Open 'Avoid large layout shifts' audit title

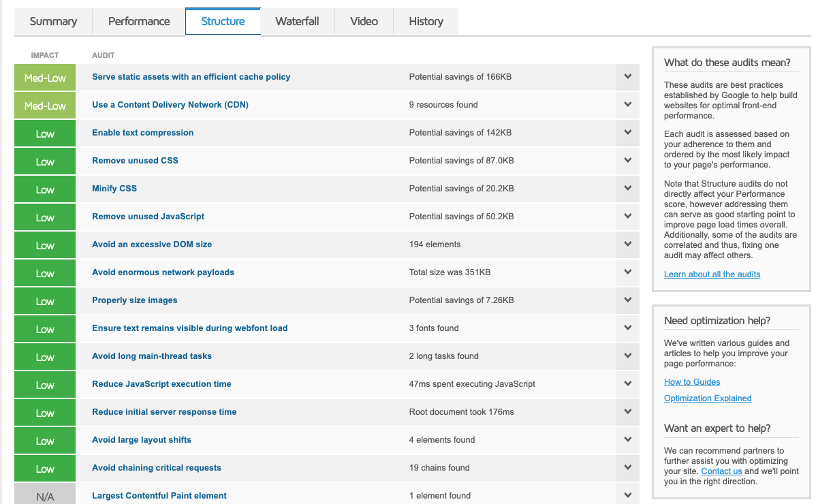(x=142, y=440)
